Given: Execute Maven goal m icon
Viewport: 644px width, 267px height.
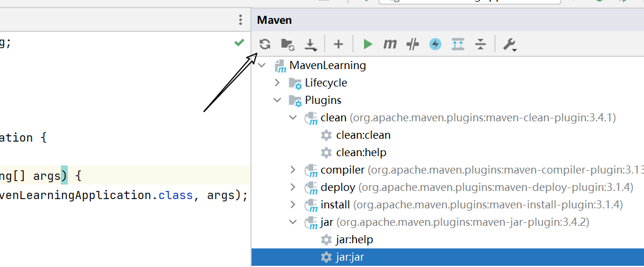Looking at the screenshot, I should point(390,44).
